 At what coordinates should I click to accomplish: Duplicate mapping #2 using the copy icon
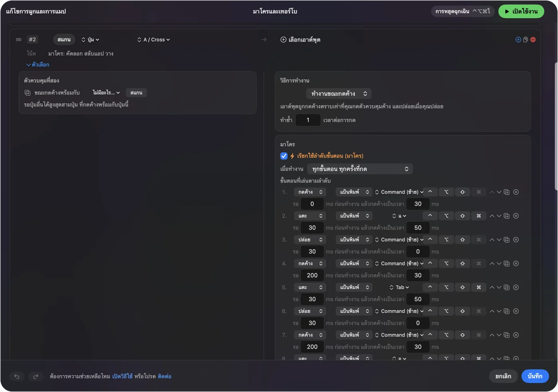[x=525, y=39]
